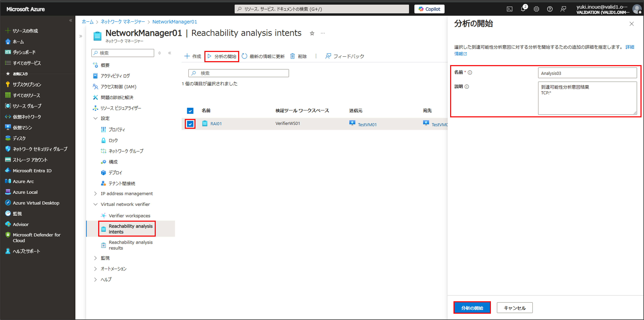
Task: Go to Home in portal menu
Action: [14, 42]
